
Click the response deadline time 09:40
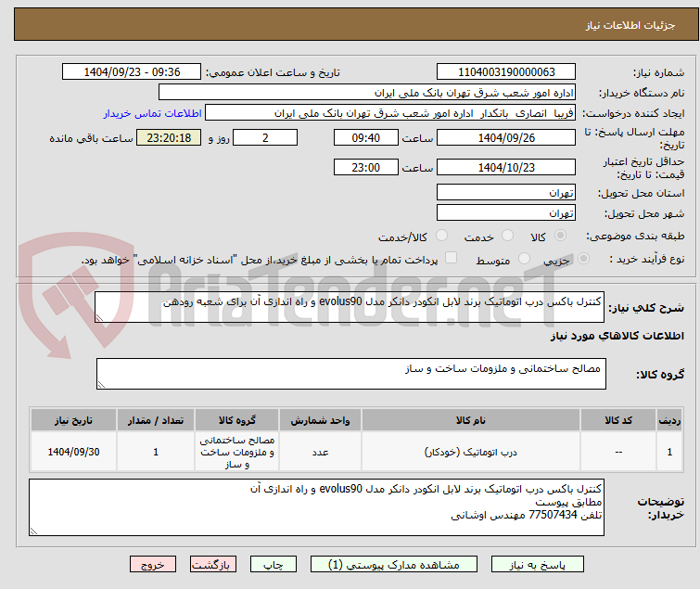pos(366,137)
